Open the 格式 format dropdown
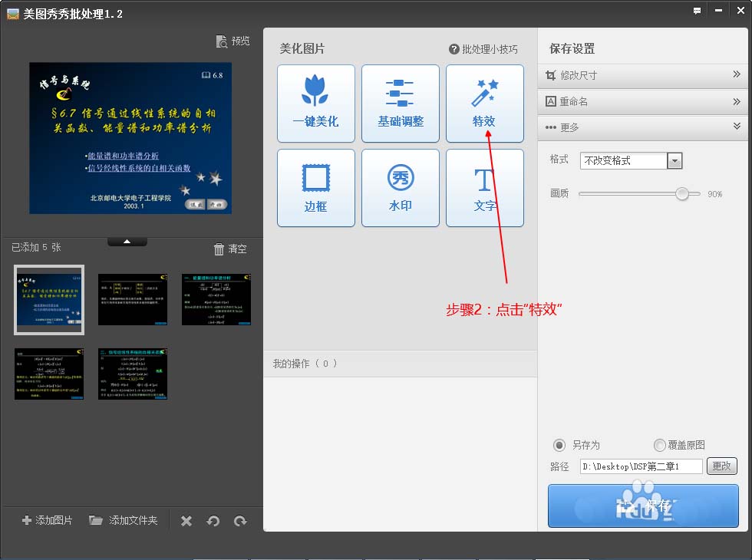 [x=674, y=160]
